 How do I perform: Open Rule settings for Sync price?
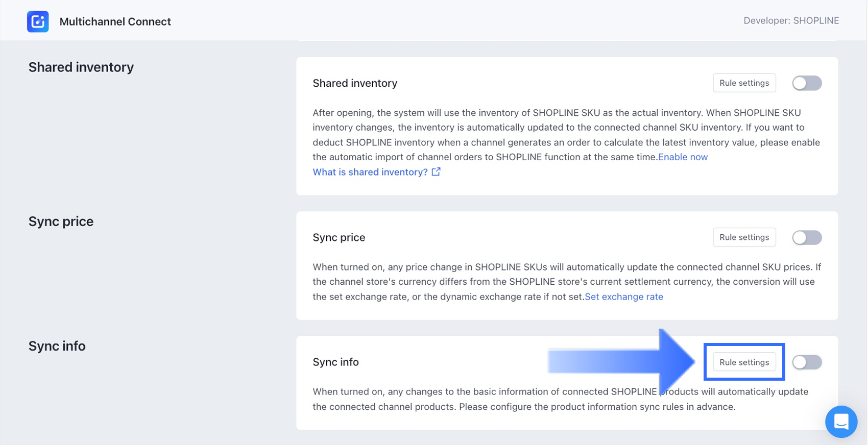click(744, 237)
